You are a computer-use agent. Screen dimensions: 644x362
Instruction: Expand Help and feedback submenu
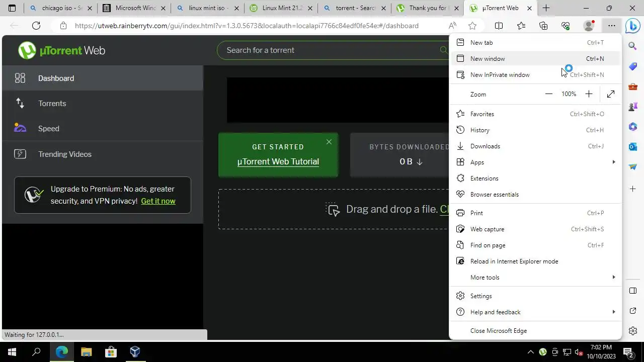click(x=535, y=312)
